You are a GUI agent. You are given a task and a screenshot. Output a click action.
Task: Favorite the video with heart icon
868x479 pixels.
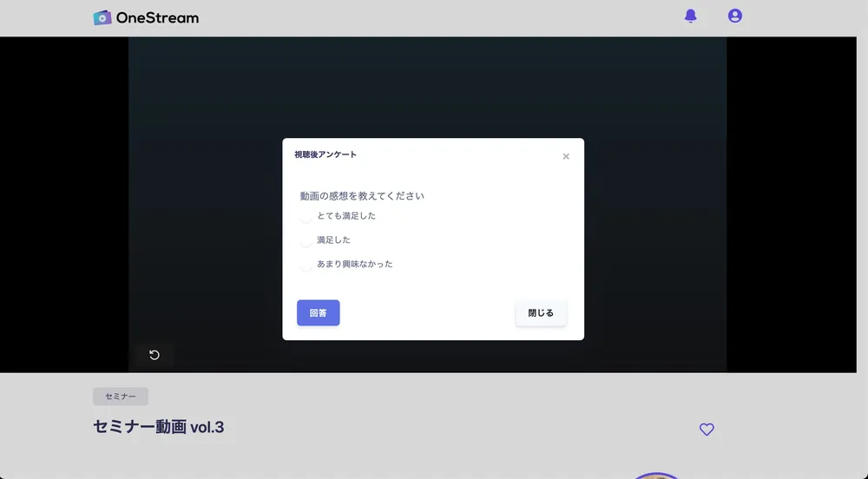(707, 430)
